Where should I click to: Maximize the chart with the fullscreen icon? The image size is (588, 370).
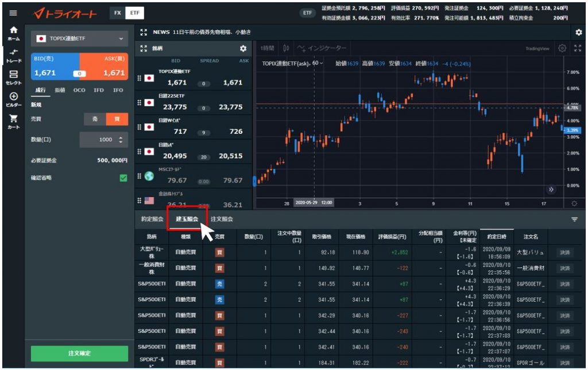(x=578, y=48)
